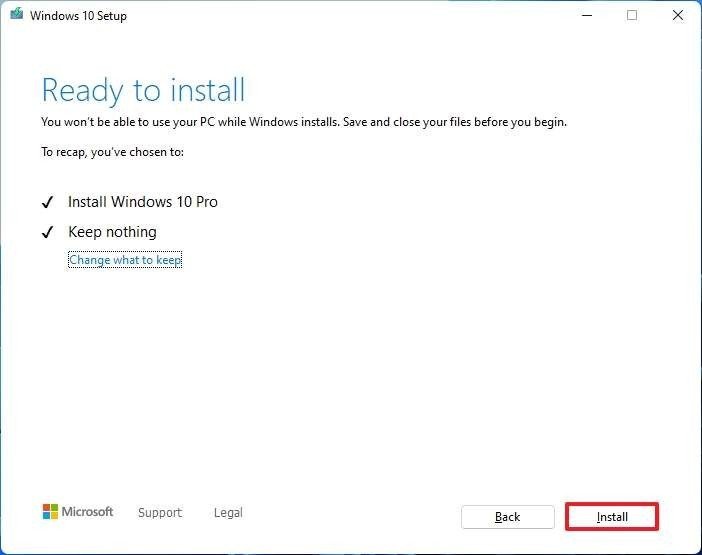Image resolution: width=702 pixels, height=555 pixels.
Task: Click the checkmark beside 'Keep nothing'
Action: pyautogui.click(x=47, y=232)
